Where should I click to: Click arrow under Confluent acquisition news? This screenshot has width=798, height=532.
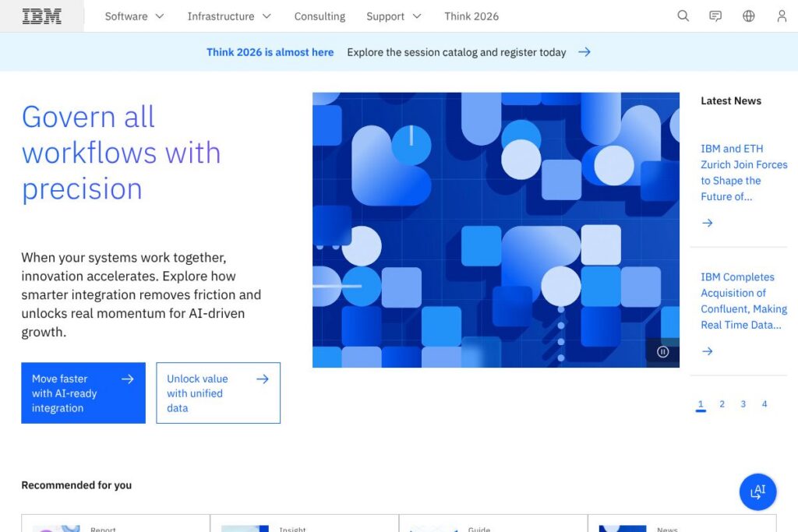(x=708, y=351)
